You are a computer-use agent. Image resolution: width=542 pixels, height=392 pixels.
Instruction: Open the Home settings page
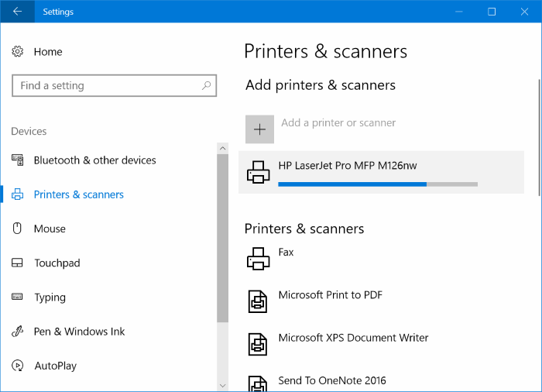coord(48,52)
